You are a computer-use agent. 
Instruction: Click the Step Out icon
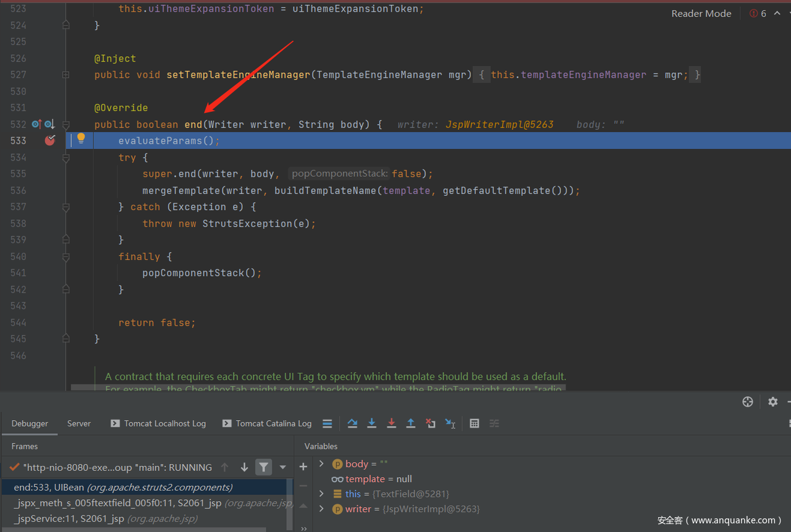click(411, 423)
